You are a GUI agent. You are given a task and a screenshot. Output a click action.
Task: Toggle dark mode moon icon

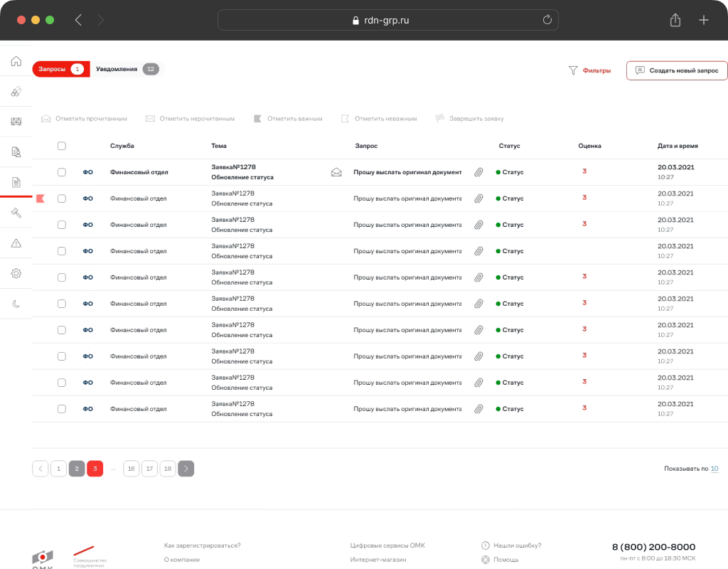pyautogui.click(x=16, y=304)
